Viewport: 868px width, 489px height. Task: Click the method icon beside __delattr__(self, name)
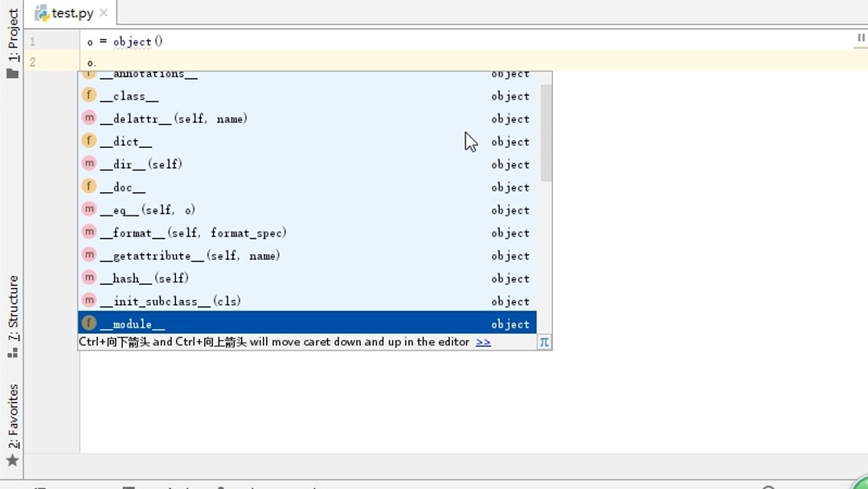pyautogui.click(x=88, y=117)
